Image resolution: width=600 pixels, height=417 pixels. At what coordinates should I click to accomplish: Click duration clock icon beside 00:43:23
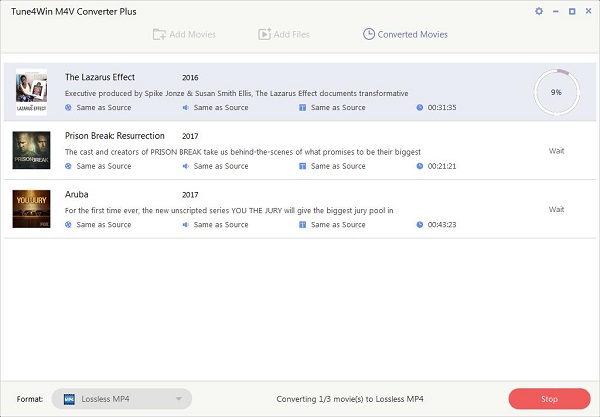420,225
